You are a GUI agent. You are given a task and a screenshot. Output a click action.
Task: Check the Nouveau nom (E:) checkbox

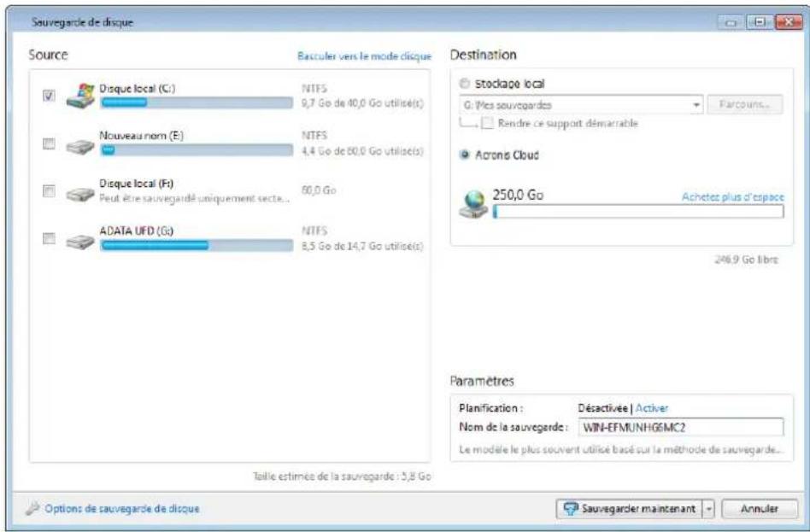pyautogui.click(x=49, y=143)
